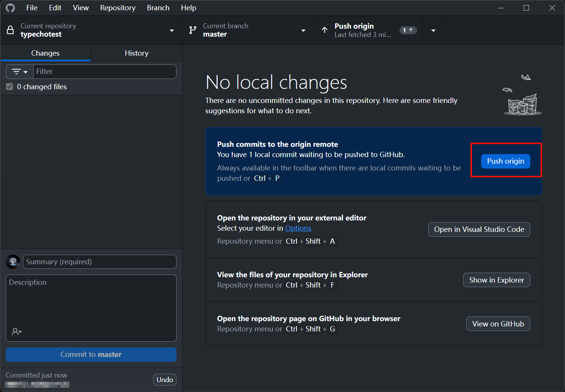Follow the Options link
The width and height of the screenshot is (565, 392).
pyautogui.click(x=298, y=228)
